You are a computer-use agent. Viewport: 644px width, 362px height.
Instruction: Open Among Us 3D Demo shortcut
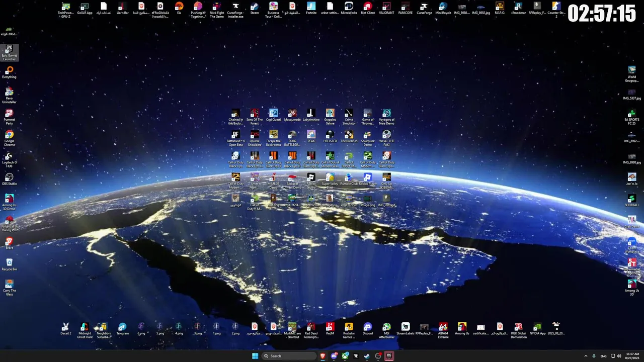9,202
